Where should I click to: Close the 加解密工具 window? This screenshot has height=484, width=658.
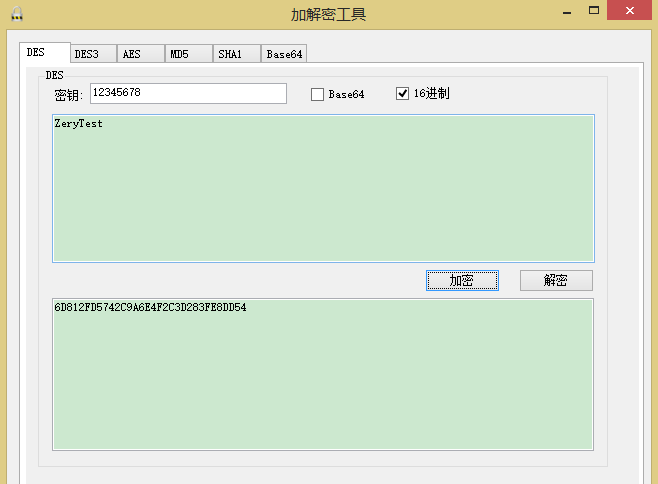point(629,10)
